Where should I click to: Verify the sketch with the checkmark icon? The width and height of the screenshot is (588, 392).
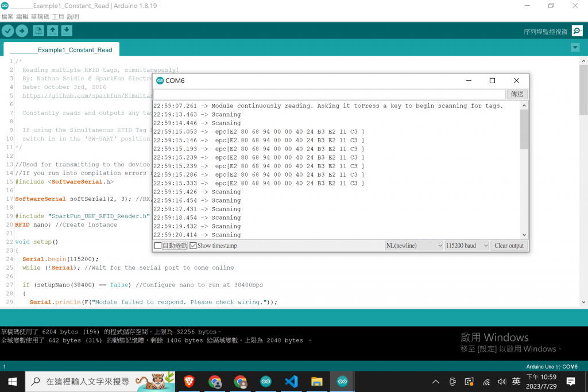coord(8,31)
